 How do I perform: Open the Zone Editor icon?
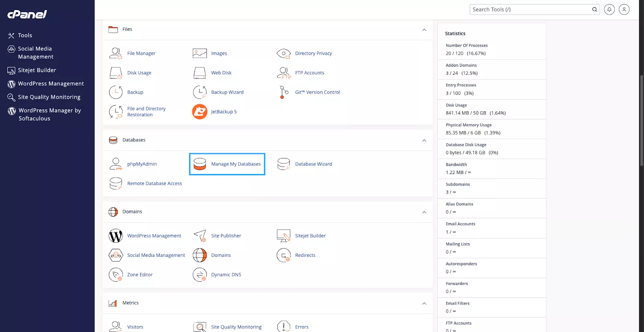[x=116, y=275]
